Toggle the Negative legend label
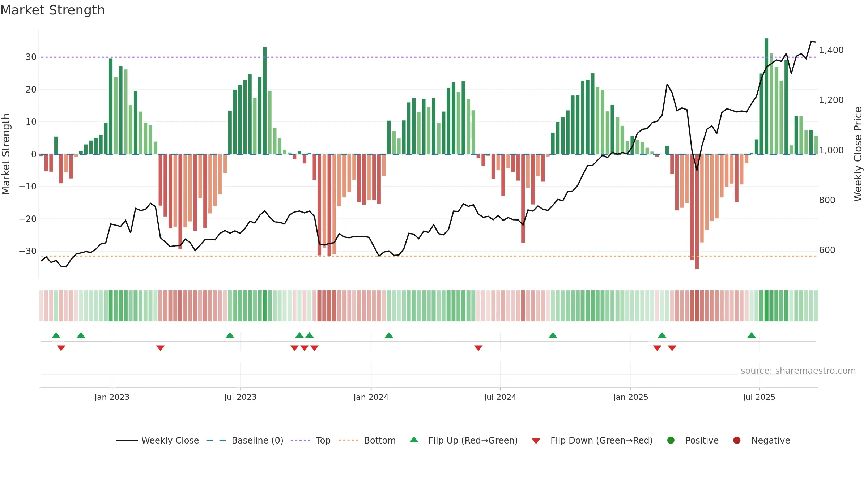The height and width of the screenshot is (488, 868). pyautogui.click(x=771, y=440)
